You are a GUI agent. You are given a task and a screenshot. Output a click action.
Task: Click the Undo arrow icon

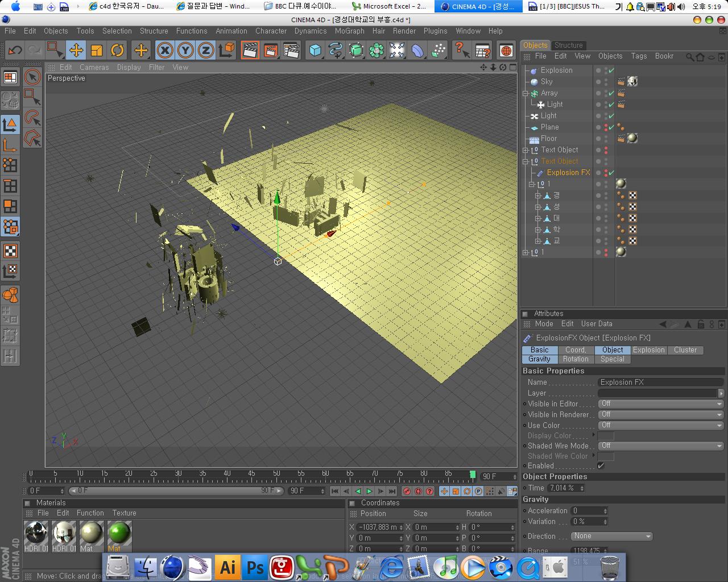point(14,50)
